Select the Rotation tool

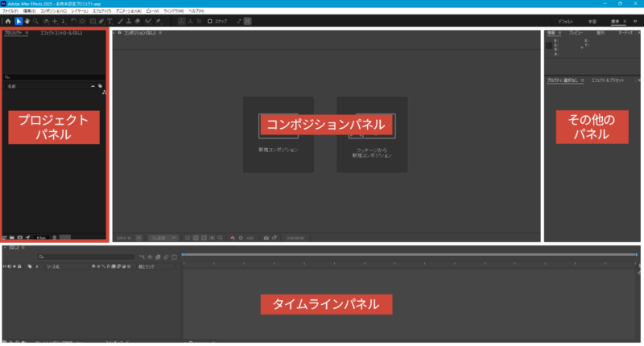73,22
